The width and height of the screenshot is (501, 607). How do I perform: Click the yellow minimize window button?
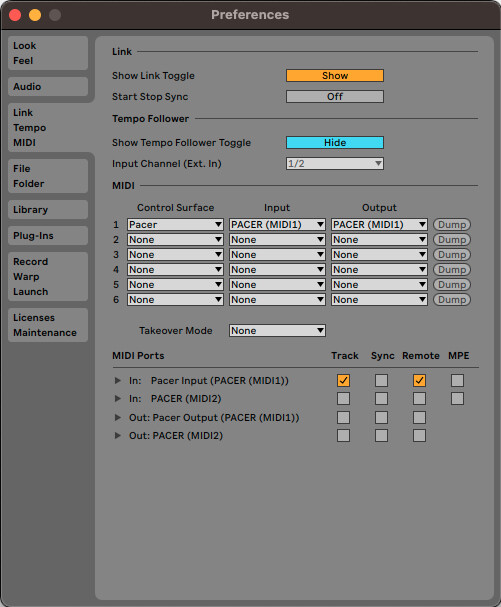(x=35, y=15)
